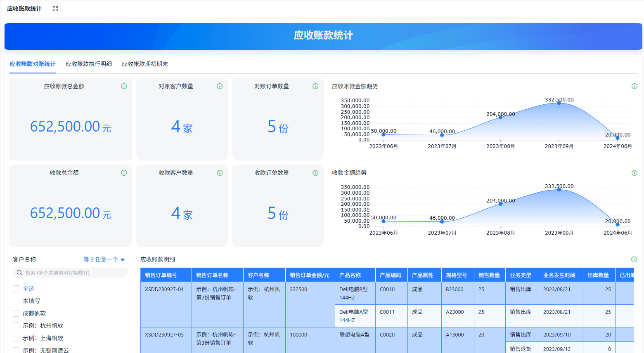Click the info icon on 收款总金额 card
Image resolution: width=644 pixels, height=353 pixels.
pyautogui.click(x=123, y=173)
